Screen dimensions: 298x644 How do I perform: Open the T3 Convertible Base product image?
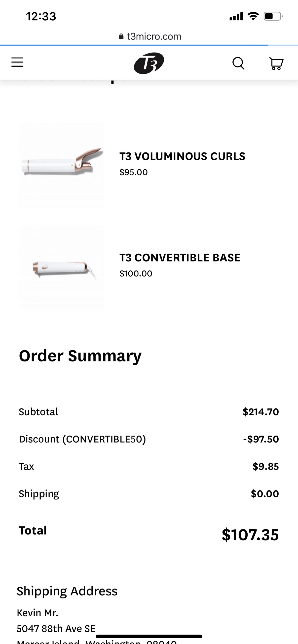coord(61,267)
